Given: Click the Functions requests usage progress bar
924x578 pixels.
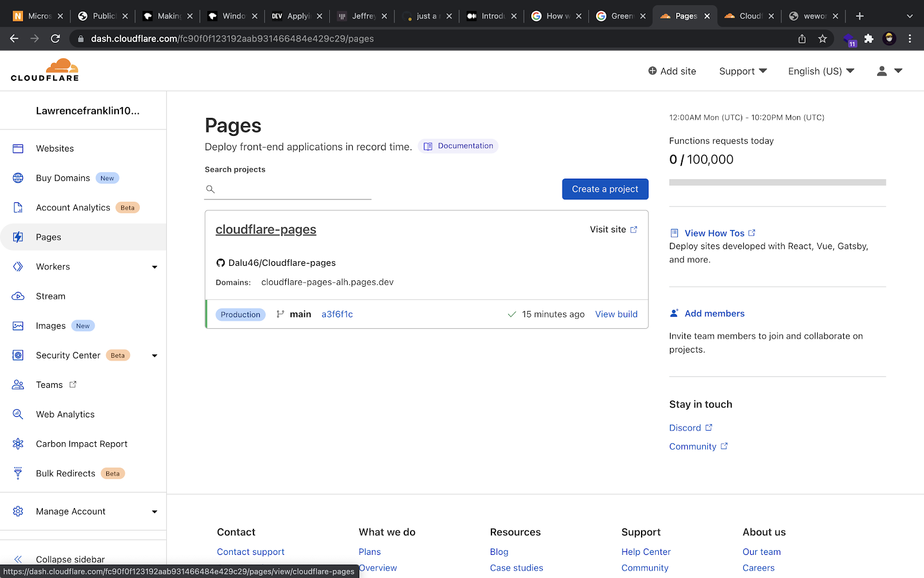Looking at the screenshot, I should (x=777, y=182).
